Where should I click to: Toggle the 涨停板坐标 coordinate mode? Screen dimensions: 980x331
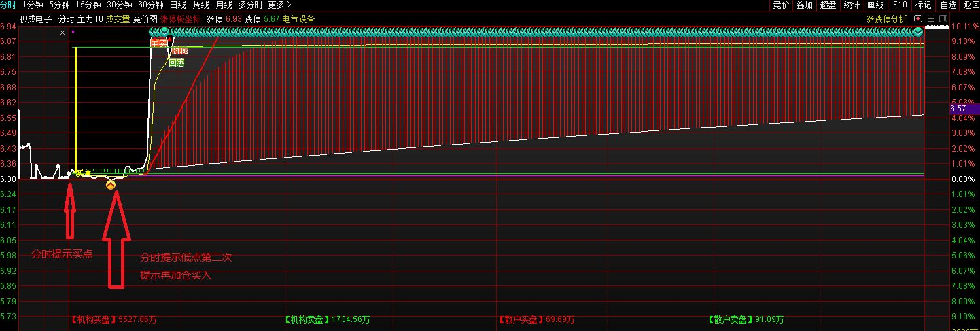click(181, 19)
